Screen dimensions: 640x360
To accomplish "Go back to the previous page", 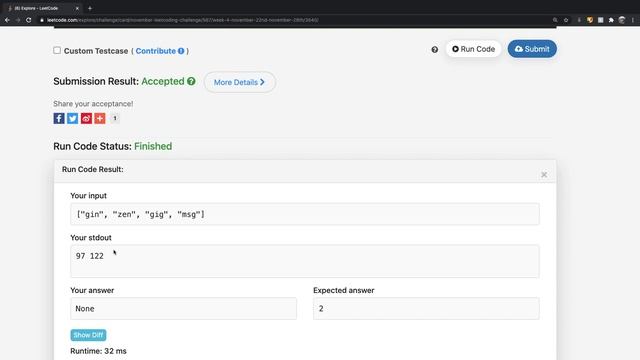I will tap(7, 20).
